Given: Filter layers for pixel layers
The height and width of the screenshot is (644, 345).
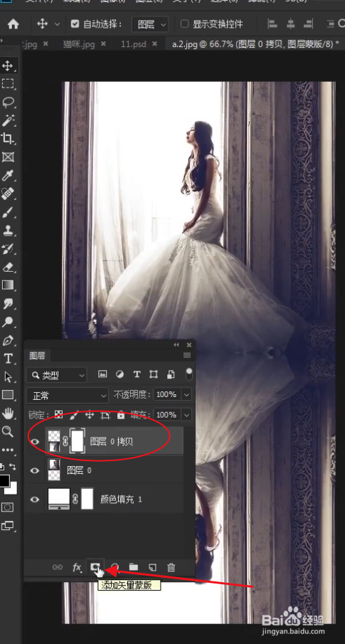Looking at the screenshot, I should coord(102,374).
